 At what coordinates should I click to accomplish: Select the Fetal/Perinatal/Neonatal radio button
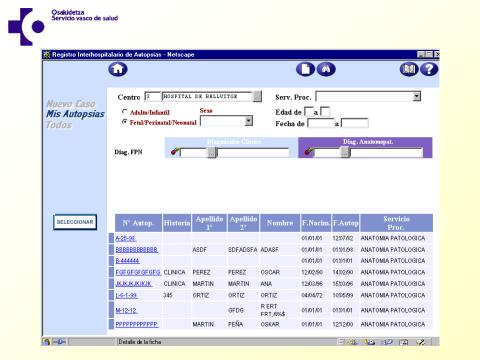[x=125, y=122]
